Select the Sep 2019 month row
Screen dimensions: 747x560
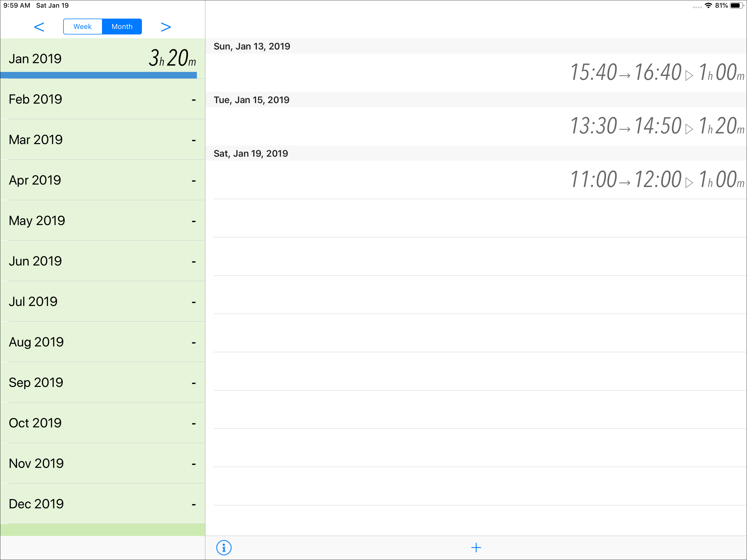pyautogui.click(x=103, y=382)
